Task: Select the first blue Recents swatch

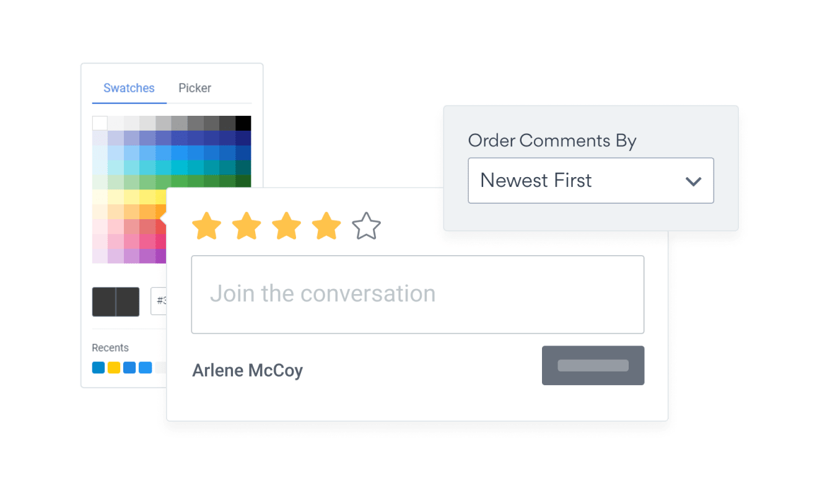Action: 98,367
